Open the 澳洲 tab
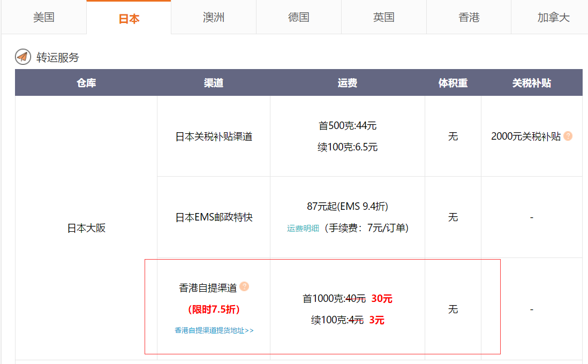Viewport: 588px width, 364px height. 214,18
